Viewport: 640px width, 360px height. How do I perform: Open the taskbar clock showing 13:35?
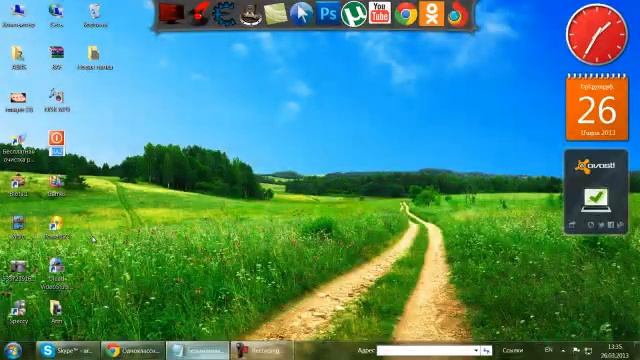[614, 351]
